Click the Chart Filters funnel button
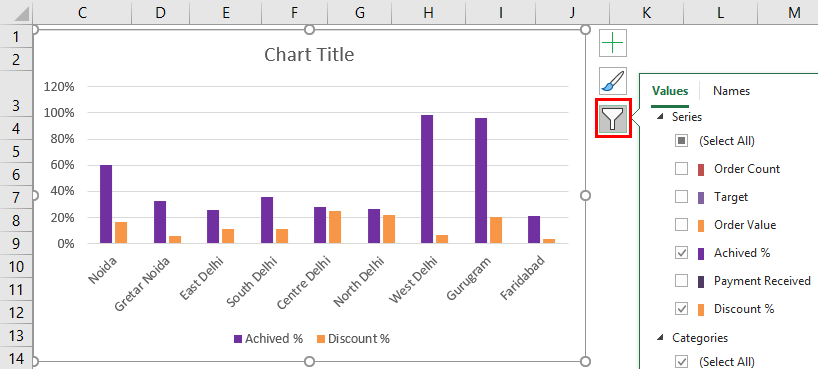 tap(613, 118)
